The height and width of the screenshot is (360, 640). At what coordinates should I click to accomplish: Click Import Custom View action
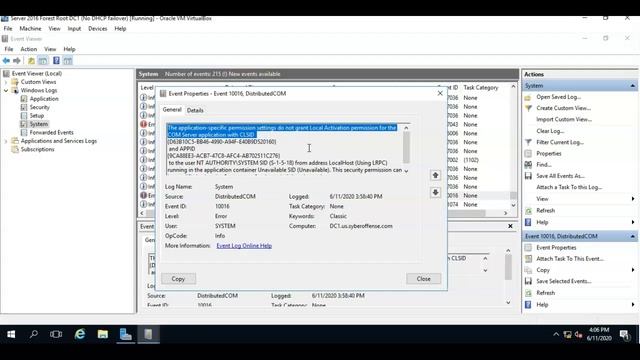pos(564,119)
